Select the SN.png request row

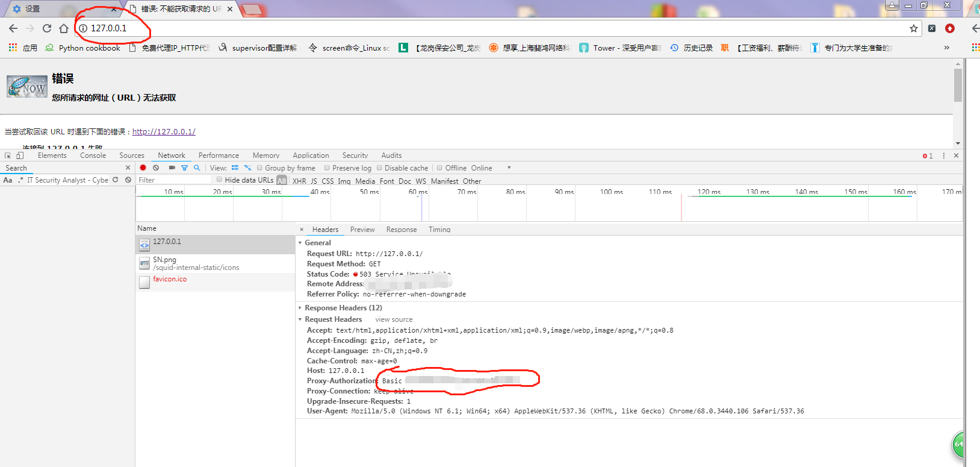[215, 263]
